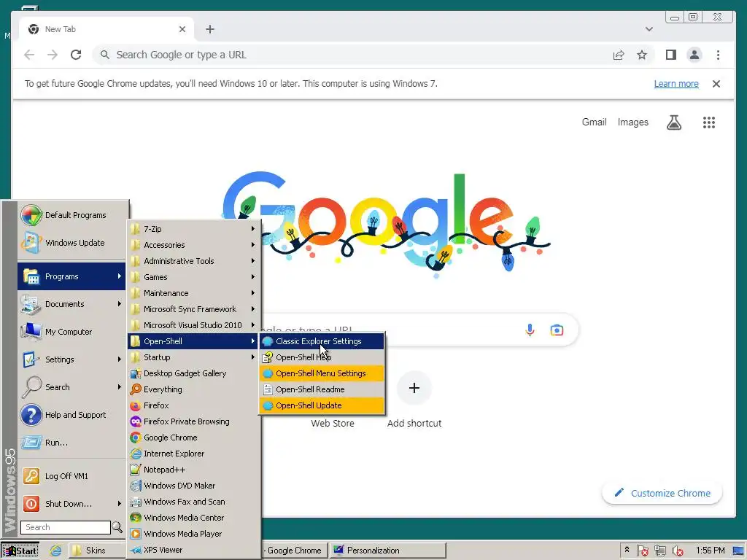This screenshot has width=747, height=560.
Task: Open Chrome profile avatar
Action: pyautogui.click(x=694, y=55)
